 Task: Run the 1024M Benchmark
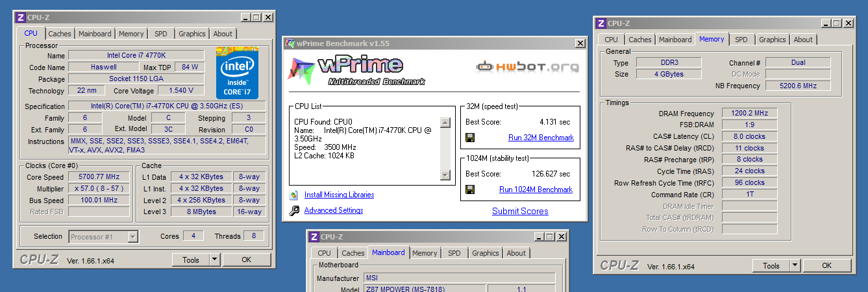coord(536,189)
